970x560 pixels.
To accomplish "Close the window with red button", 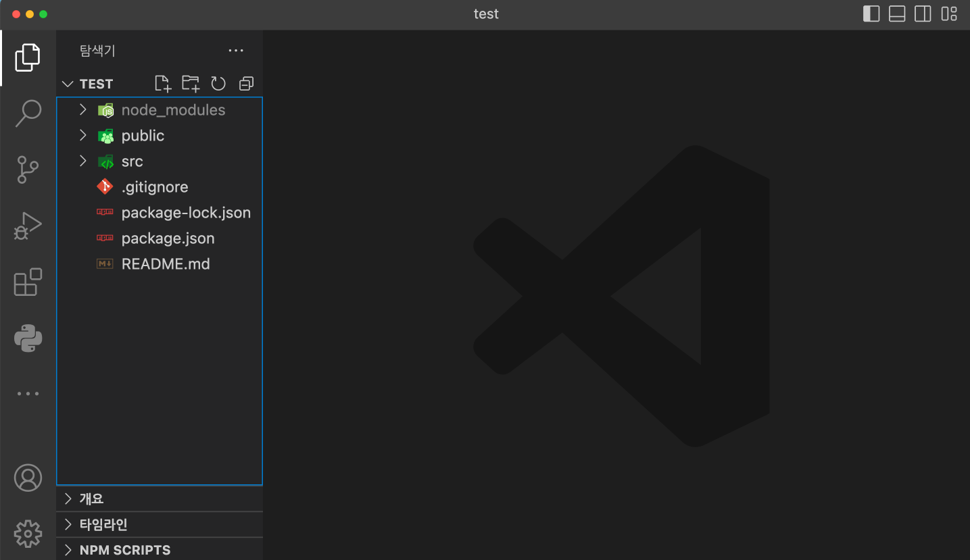I will click(x=16, y=14).
